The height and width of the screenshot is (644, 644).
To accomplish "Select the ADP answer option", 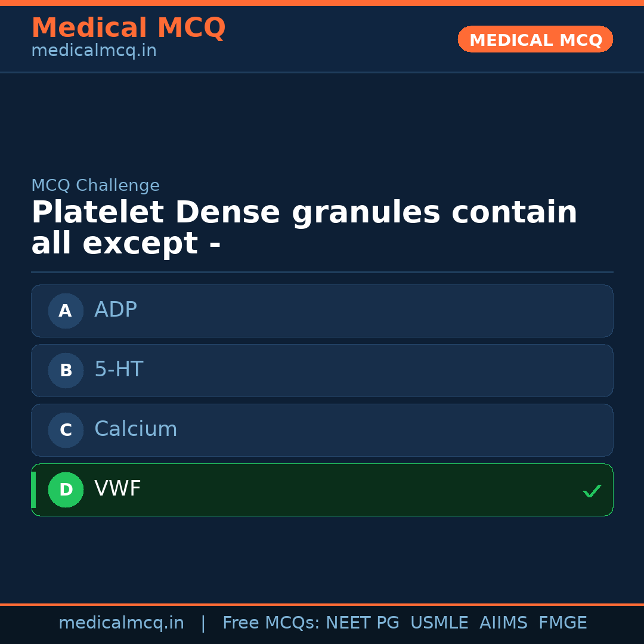I will point(322,311).
